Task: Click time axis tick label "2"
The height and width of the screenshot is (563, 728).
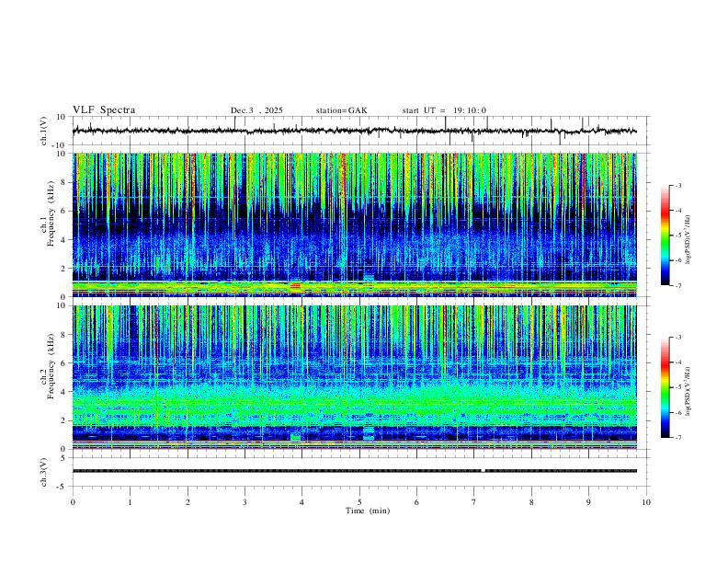Action: click(188, 502)
